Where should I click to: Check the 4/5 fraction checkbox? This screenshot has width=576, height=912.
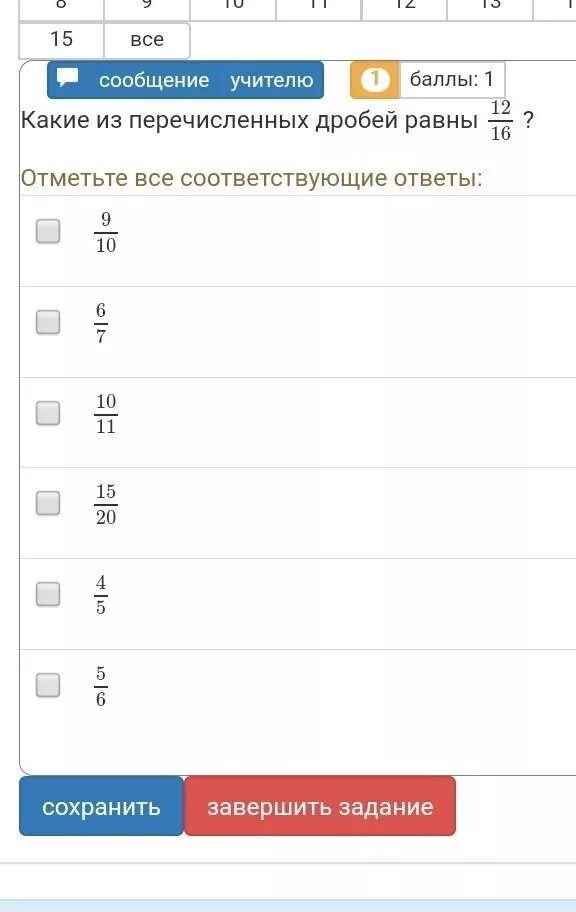[x=48, y=594]
